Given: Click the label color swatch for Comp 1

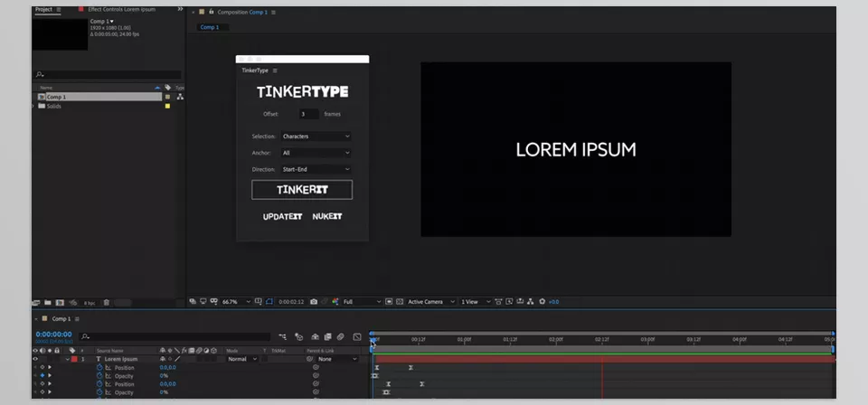Looking at the screenshot, I should coord(168,97).
